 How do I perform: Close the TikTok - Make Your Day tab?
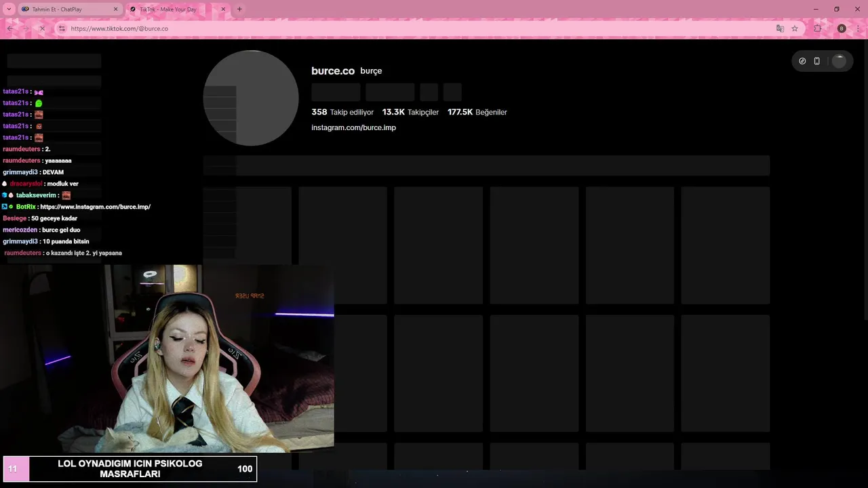224,9
